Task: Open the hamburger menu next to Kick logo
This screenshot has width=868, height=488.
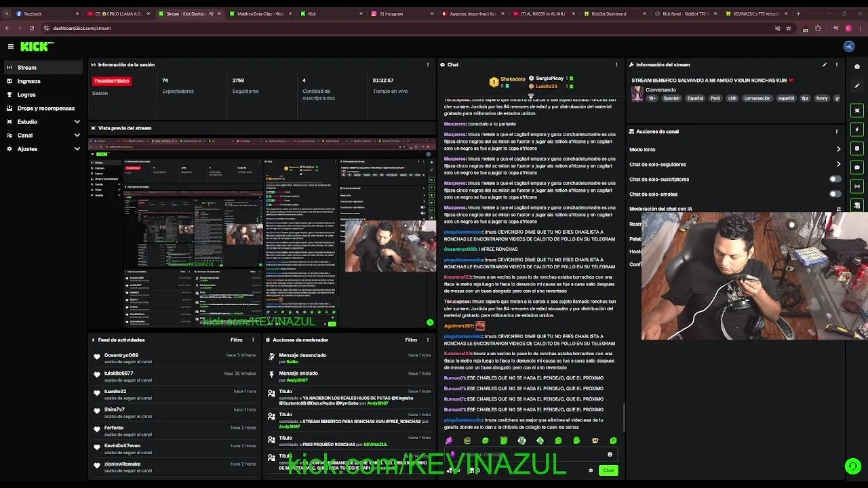Action: point(11,46)
